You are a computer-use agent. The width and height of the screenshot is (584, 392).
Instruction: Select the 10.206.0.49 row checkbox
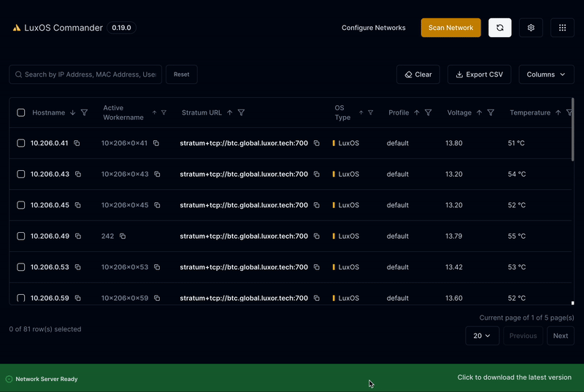(x=21, y=236)
